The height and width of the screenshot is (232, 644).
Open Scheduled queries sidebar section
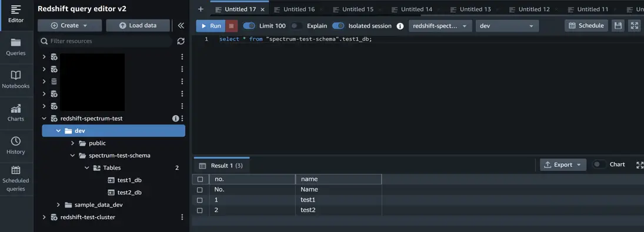tap(16, 179)
